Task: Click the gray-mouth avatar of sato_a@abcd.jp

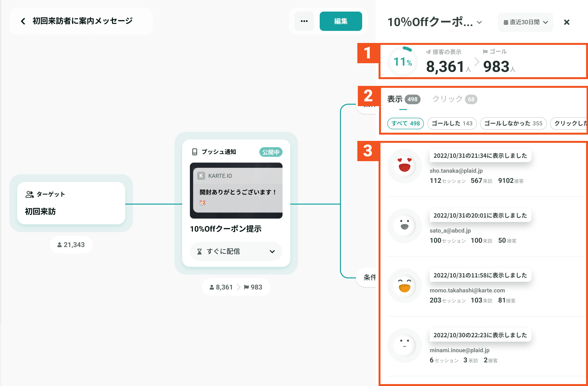Action: tap(404, 226)
